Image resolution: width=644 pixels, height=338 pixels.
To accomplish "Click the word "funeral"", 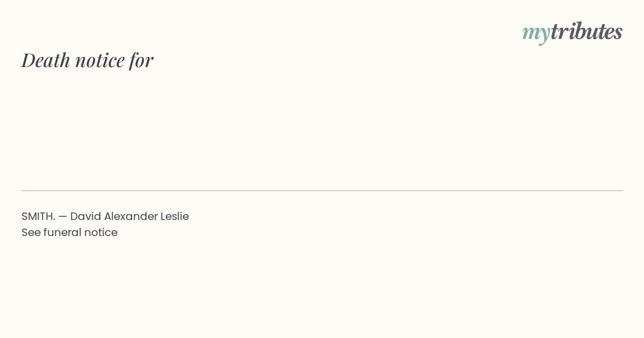I will point(62,232).
